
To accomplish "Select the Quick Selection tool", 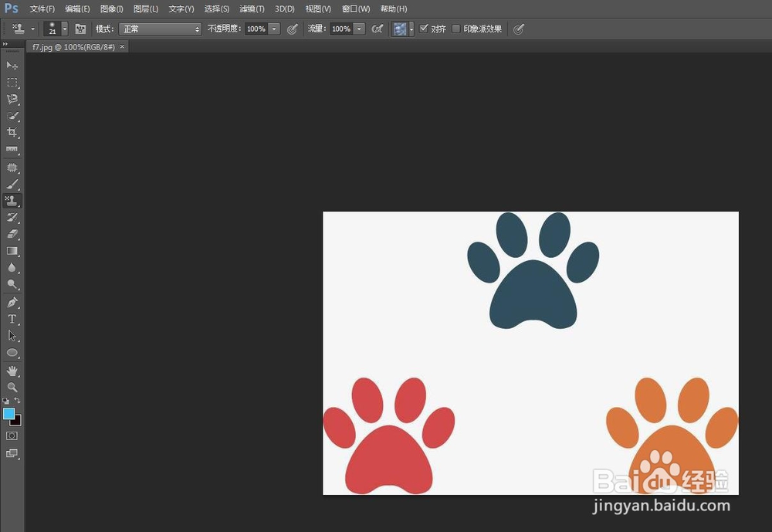I will tap(12, 116).
